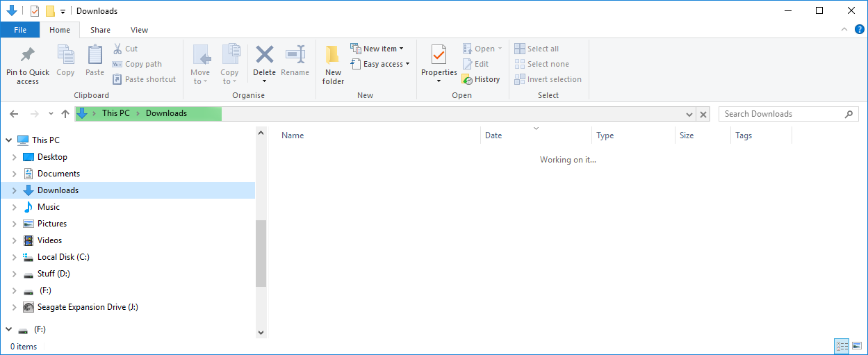Click the Cut scissors icon
868x355 pixels.
117,49
